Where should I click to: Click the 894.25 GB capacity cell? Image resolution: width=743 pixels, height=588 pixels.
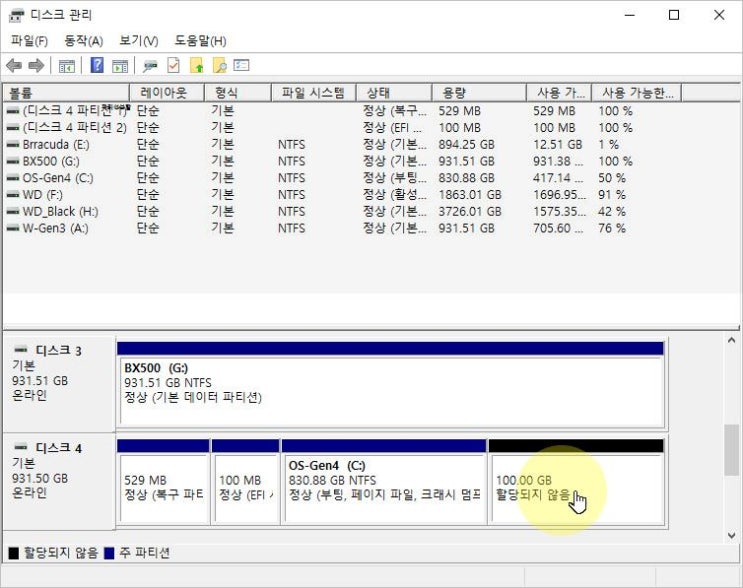pyautogui.click(x=466, y=145)
